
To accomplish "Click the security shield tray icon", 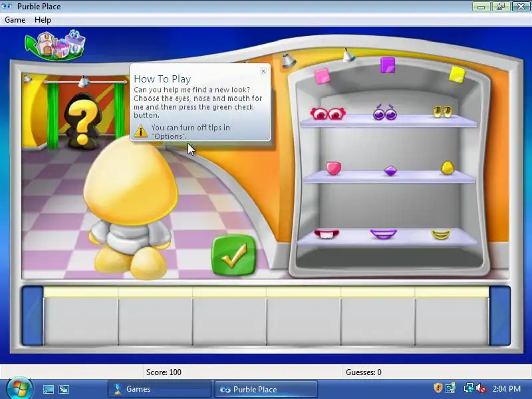I will pos(438,388).
